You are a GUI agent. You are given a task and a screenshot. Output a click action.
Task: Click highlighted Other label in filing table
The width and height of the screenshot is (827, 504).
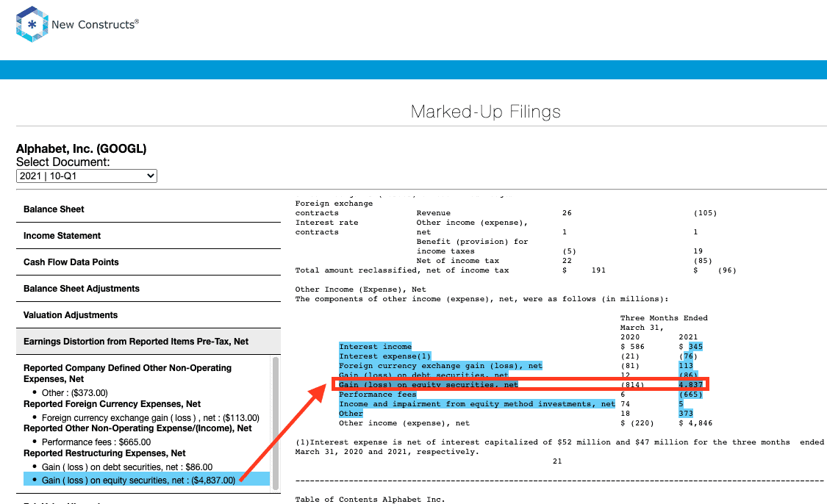coord(351,414)
